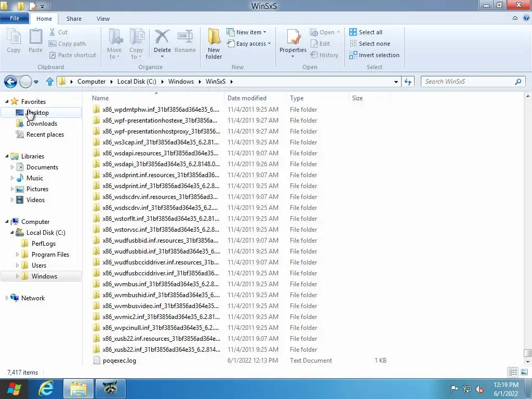Open Explorer help question mark icon
The width and height of the screenshot is (532, 399).
pyautogui.click(x=526, y=18)
